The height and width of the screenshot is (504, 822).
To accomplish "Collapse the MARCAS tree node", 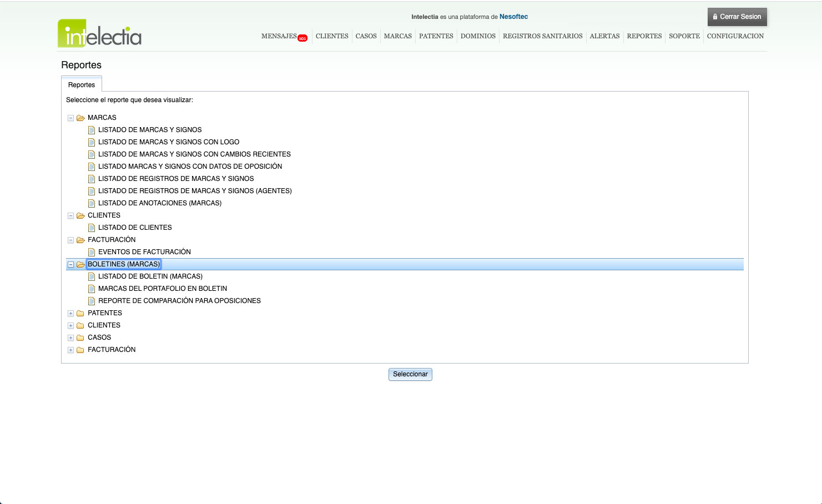I will click(70, 118).
